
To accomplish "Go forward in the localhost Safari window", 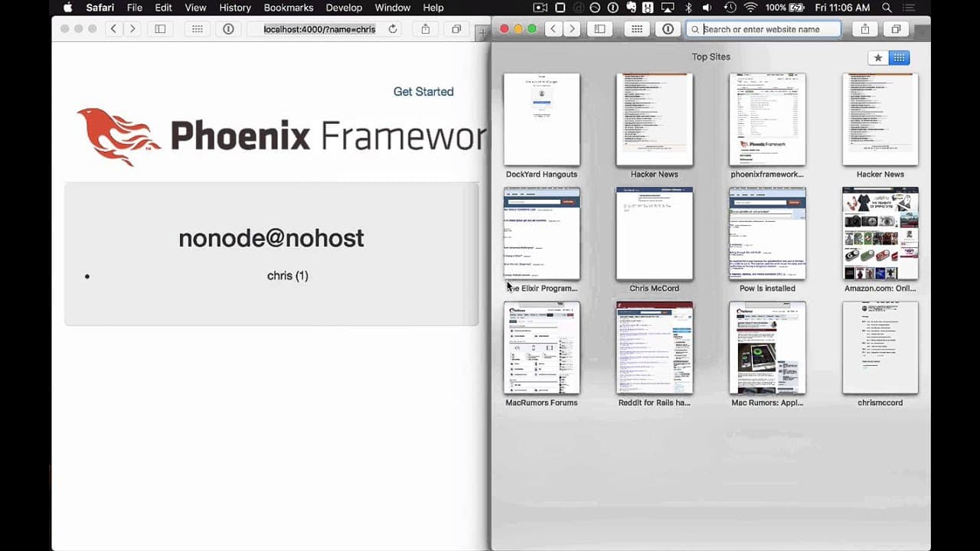I will coord(132,29).
